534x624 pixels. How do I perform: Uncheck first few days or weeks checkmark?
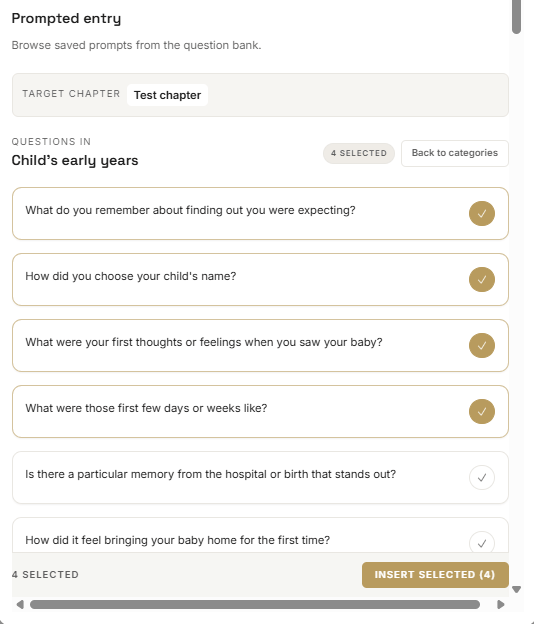point(481,412)
